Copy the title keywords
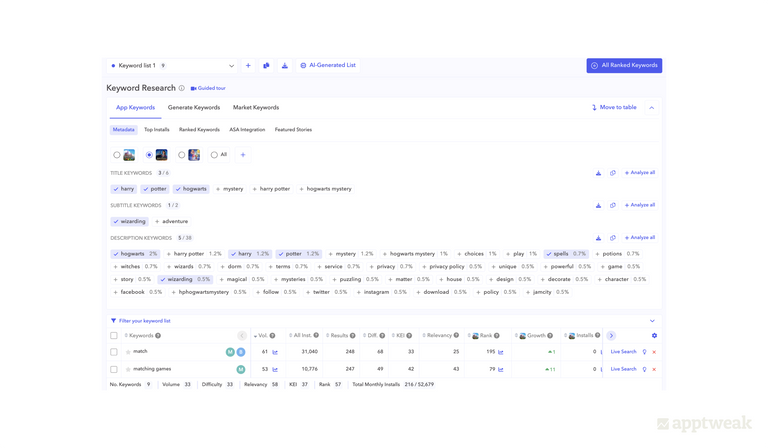The width and height of the screenshot is (768, 448). 613,173
